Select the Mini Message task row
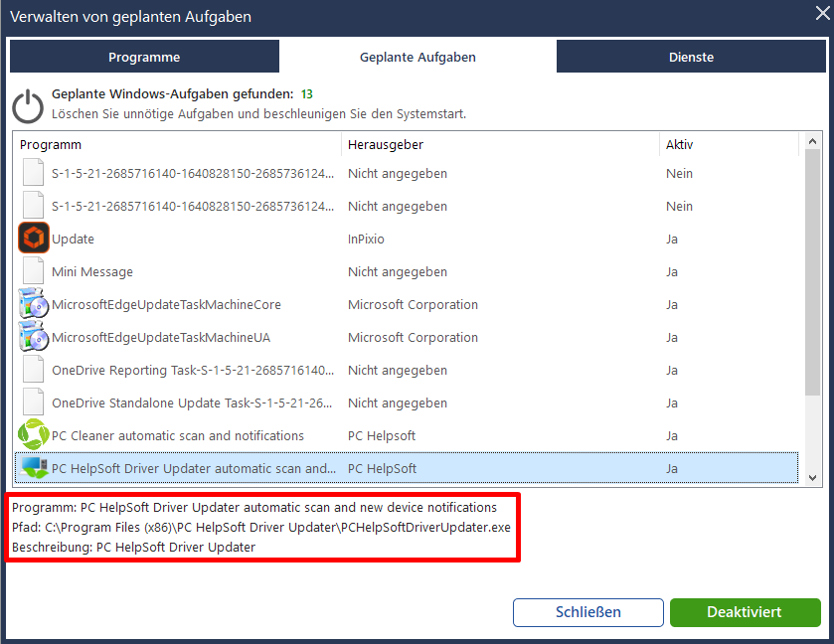The width and height of the screenshot is (834, 644). 407,271
